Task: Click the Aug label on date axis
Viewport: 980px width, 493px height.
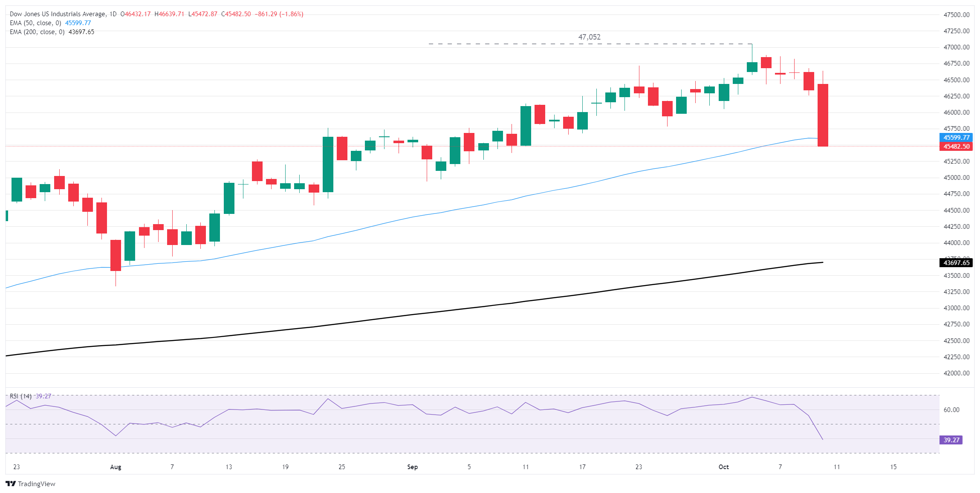Action: click(x=116, y=467)
